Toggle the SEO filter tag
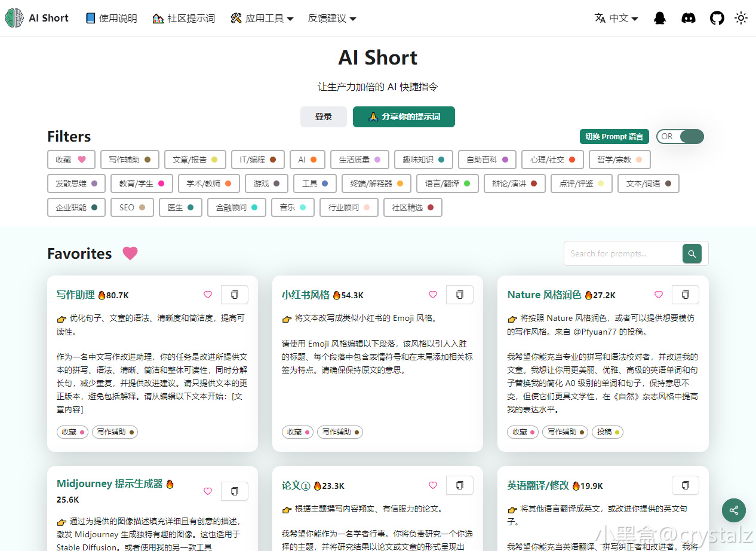This screenshot has width=756, height=551. pos(132,207)
